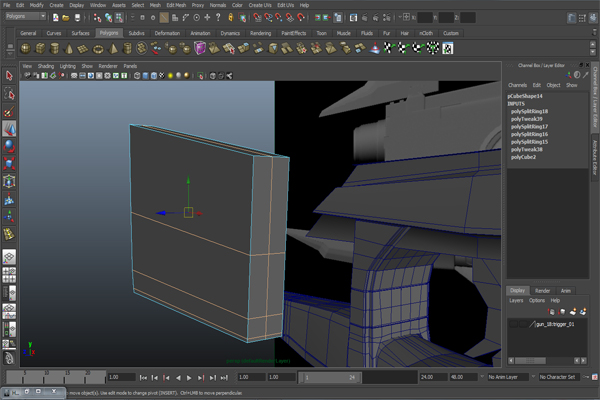Create a polygon pipe from the shelf
Image resolution: width=600 pixels, height=400 pixels.
coord(127,49)
